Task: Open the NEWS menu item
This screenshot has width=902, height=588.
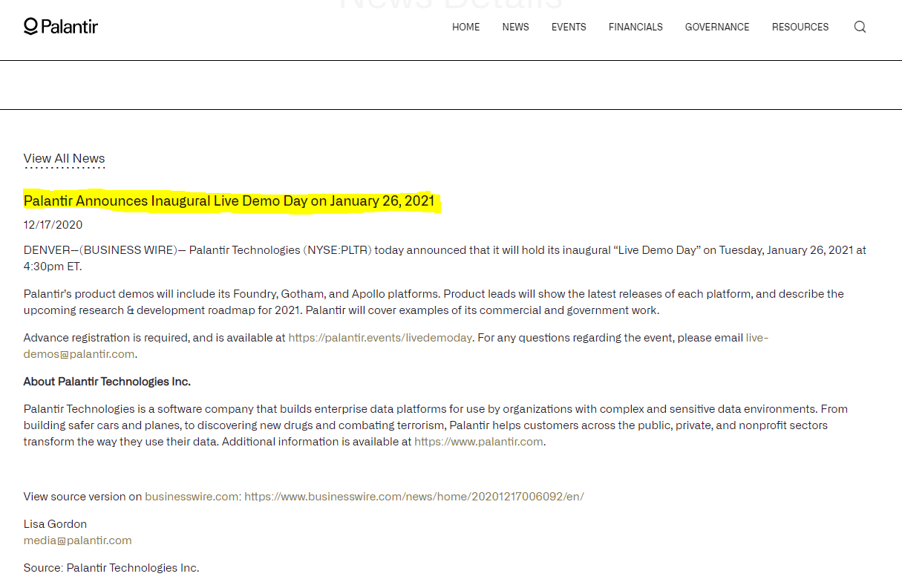Action: [x=515, y=27]
